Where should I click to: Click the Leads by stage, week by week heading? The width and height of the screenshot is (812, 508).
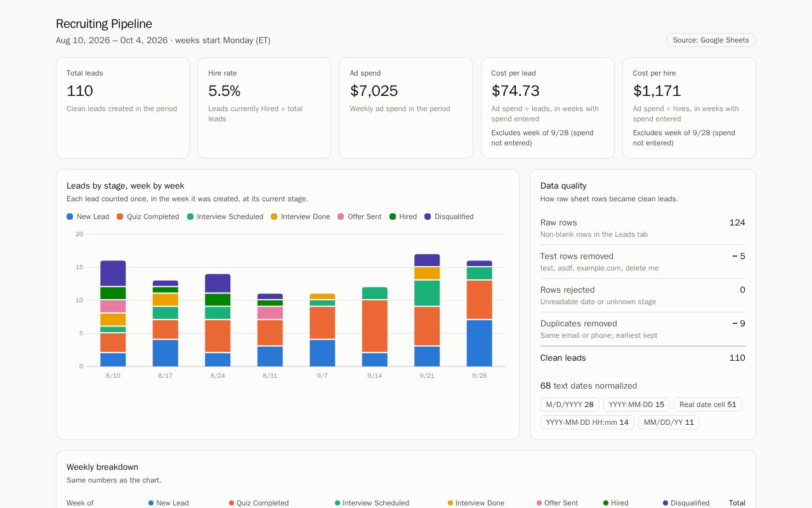(126, 186)
